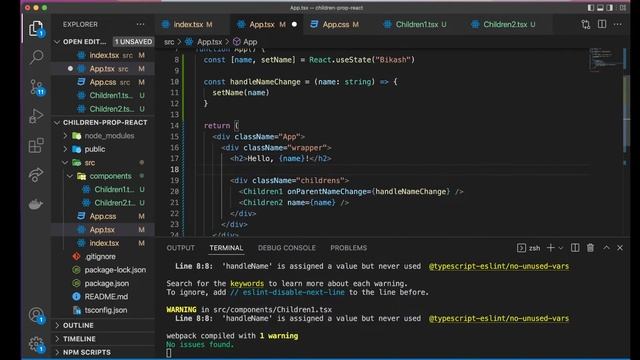Open index.tsx in Open Editors list
The image size is (640, 360).
pyautogui.click(x=104, y=55)
